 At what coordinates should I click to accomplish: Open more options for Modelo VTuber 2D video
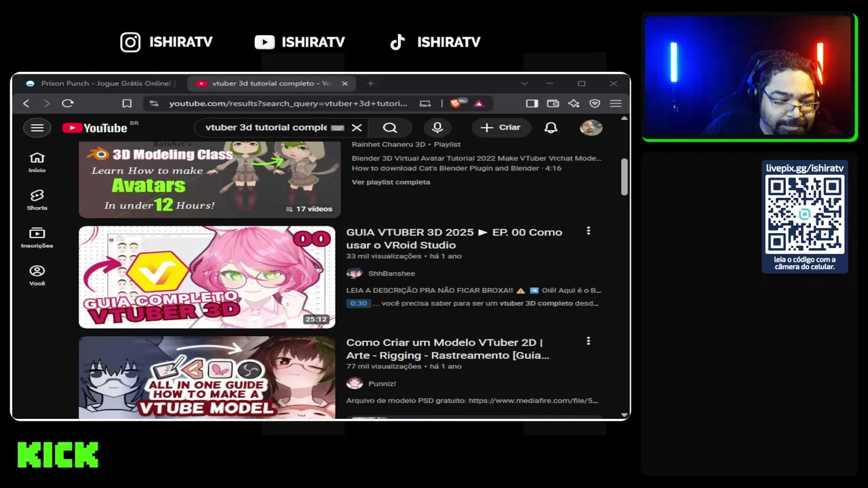click(588, 341)
